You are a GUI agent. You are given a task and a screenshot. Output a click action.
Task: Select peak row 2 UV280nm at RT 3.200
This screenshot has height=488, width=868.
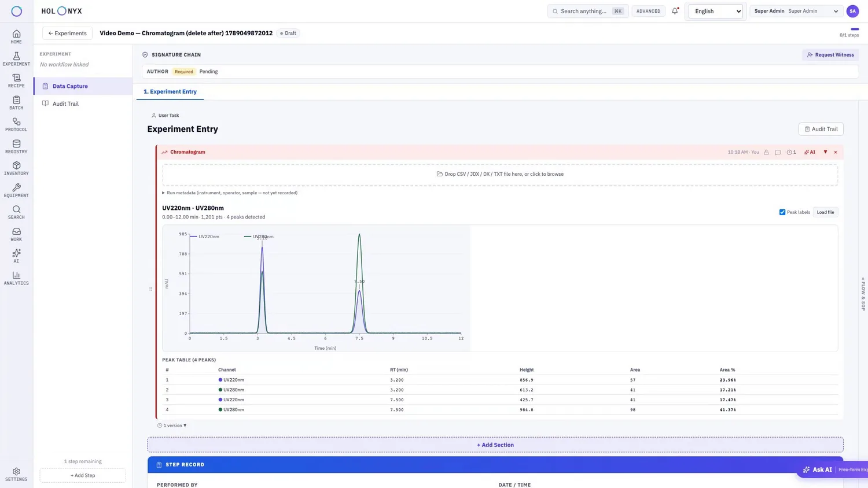tap(500, 390)
